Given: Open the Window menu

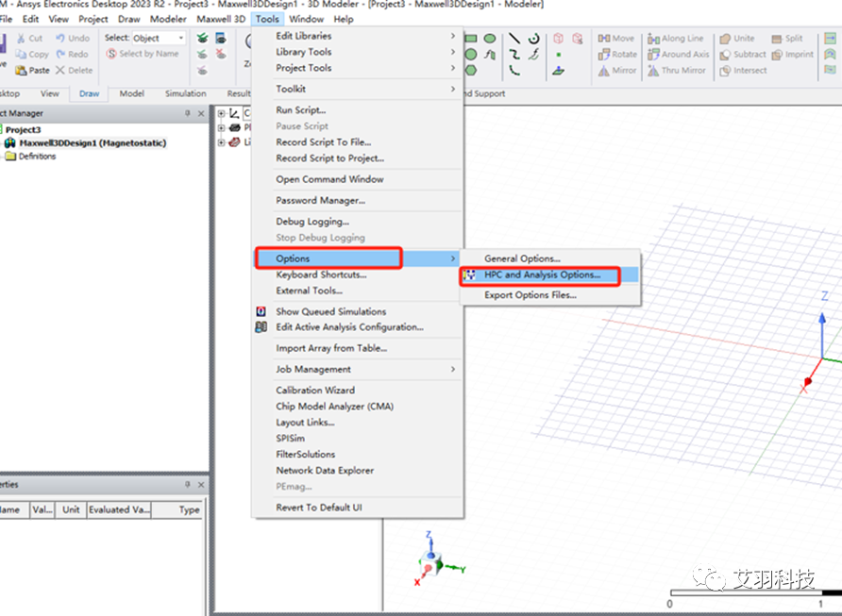Looking at the screenshot, I should 306,19.
